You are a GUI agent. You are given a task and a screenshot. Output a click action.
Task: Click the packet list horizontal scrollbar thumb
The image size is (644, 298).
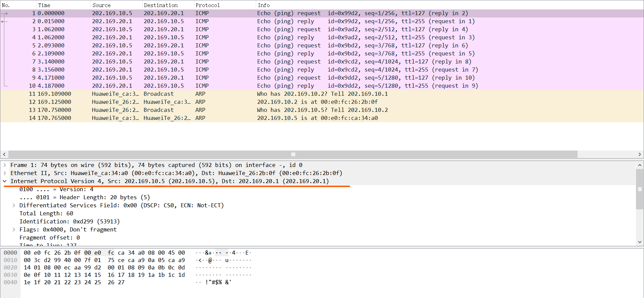[293, 154]
